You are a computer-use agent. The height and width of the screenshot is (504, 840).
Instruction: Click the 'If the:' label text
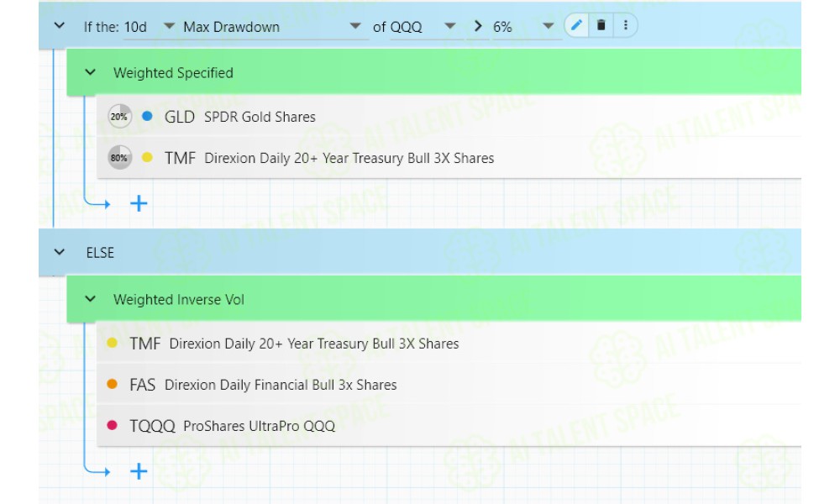(102, 27)
